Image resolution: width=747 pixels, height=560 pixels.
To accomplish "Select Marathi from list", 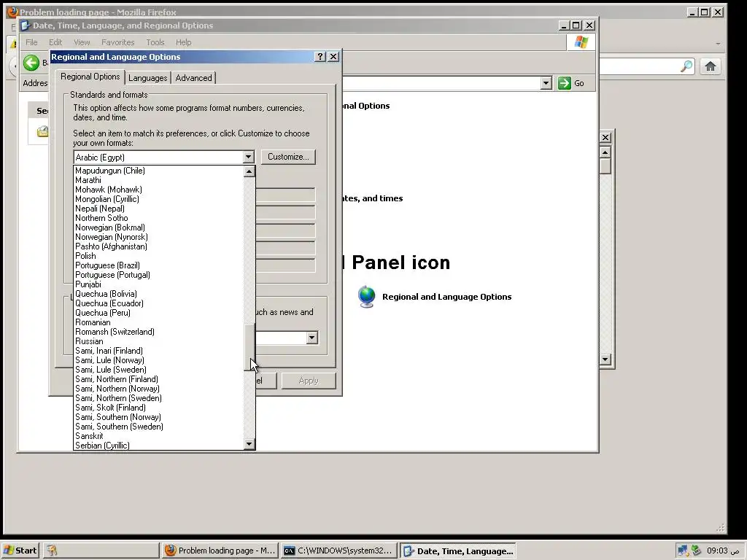I will point(158,180).
